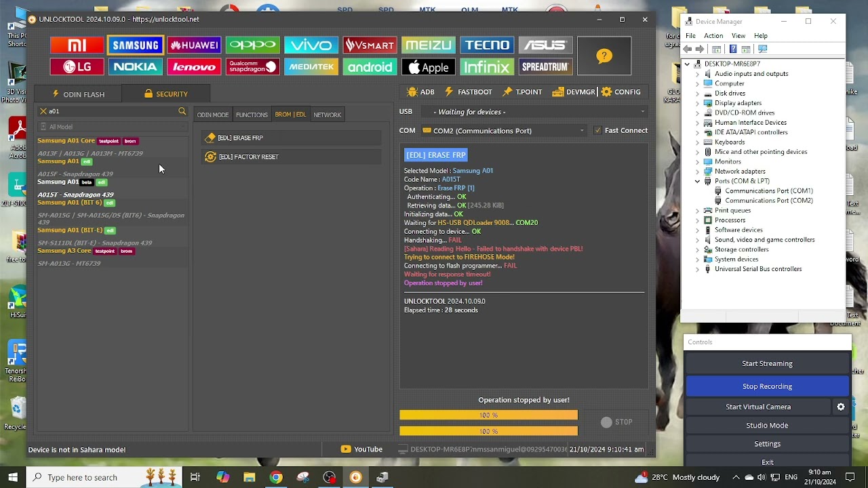The image size is (868, 488).
Task: Expand Universal Serial Bus controllers node
Action: (x=697, y=269)
